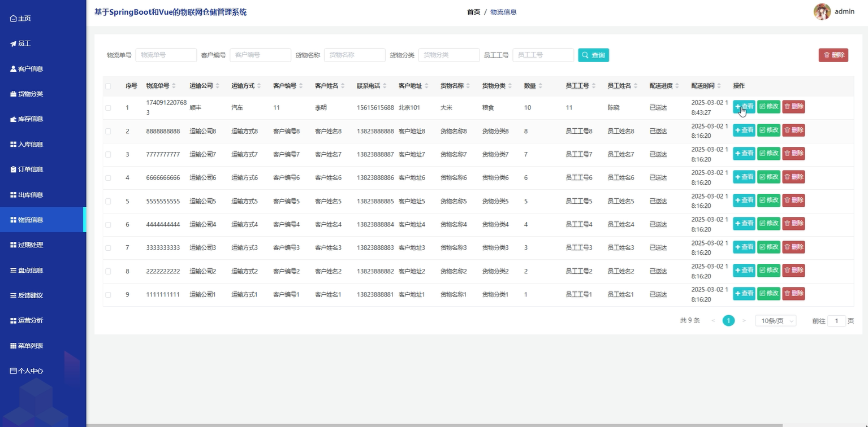868x427 pixels.
Task: Check the row 4444444444 checkbox
Action: [x=108, y=224]
